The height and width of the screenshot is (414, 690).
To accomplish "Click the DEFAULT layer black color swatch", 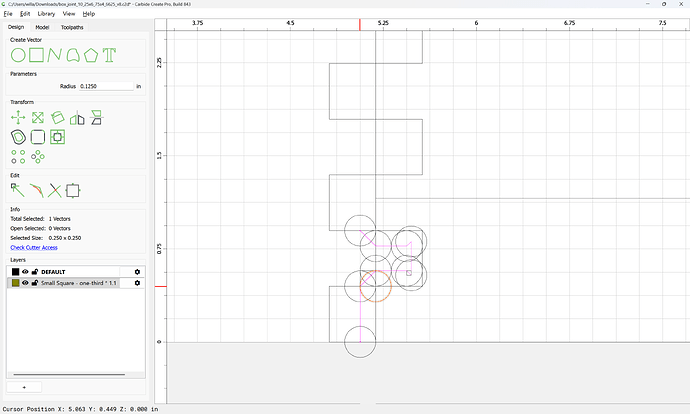I will [x=15, y=272].
